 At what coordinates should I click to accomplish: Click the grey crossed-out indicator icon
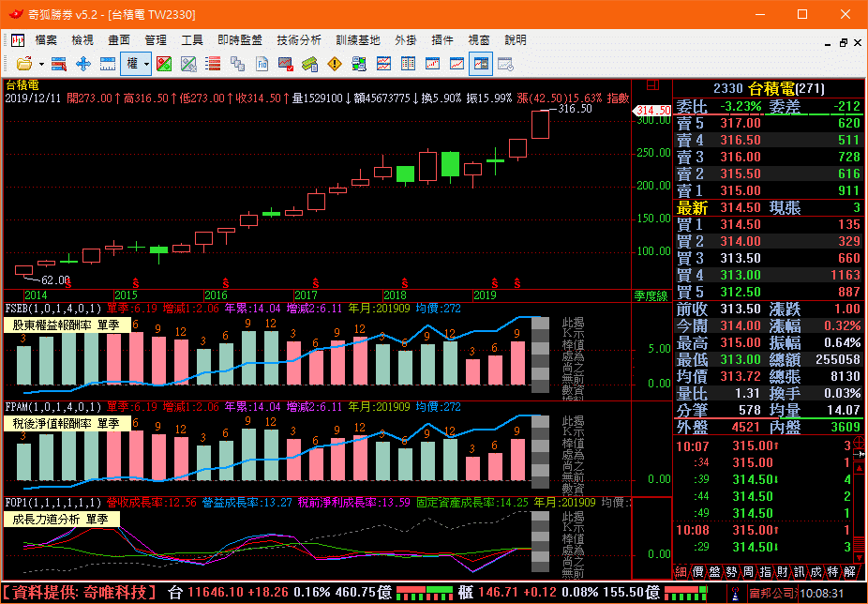pyautogui.click(x=188, y=65)
